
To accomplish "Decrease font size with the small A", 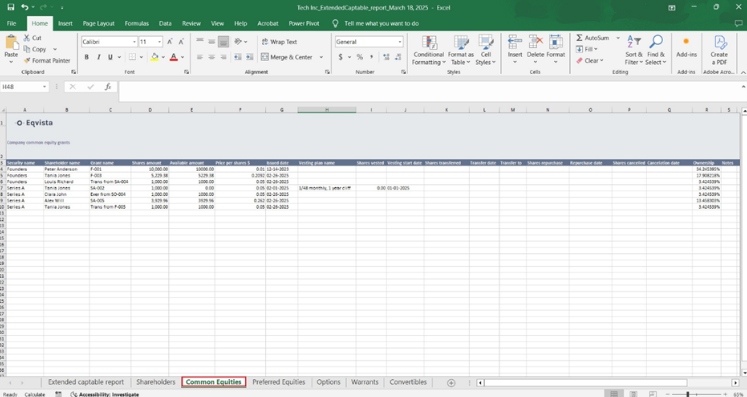I will pos(181,42).
